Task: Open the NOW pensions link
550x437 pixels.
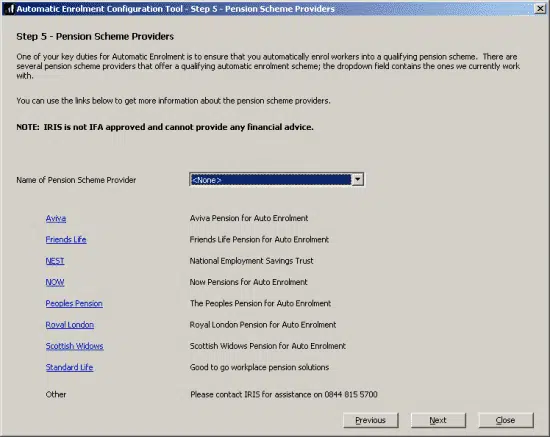Action: point(55,282)
